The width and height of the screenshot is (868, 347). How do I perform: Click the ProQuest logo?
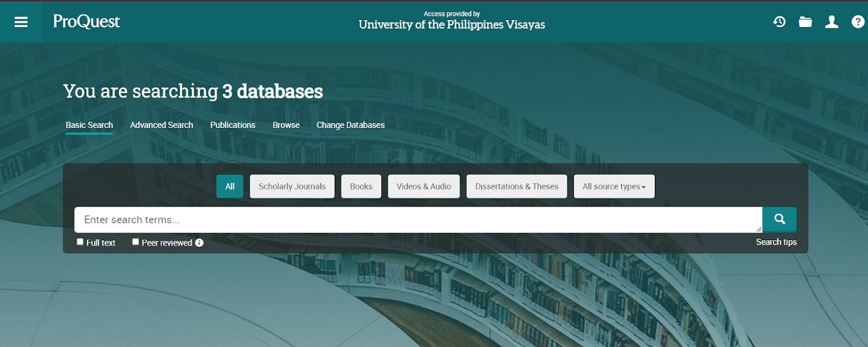(87, 22)
